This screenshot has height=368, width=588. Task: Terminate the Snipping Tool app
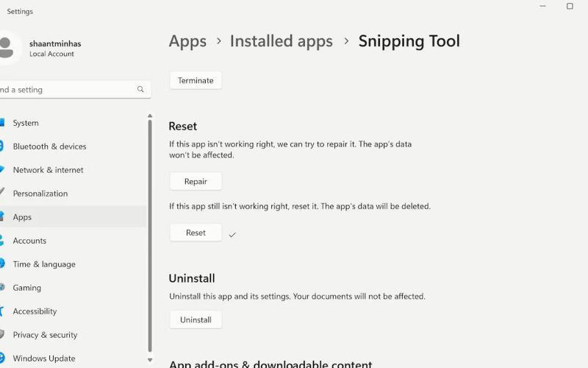click(196, 80)
